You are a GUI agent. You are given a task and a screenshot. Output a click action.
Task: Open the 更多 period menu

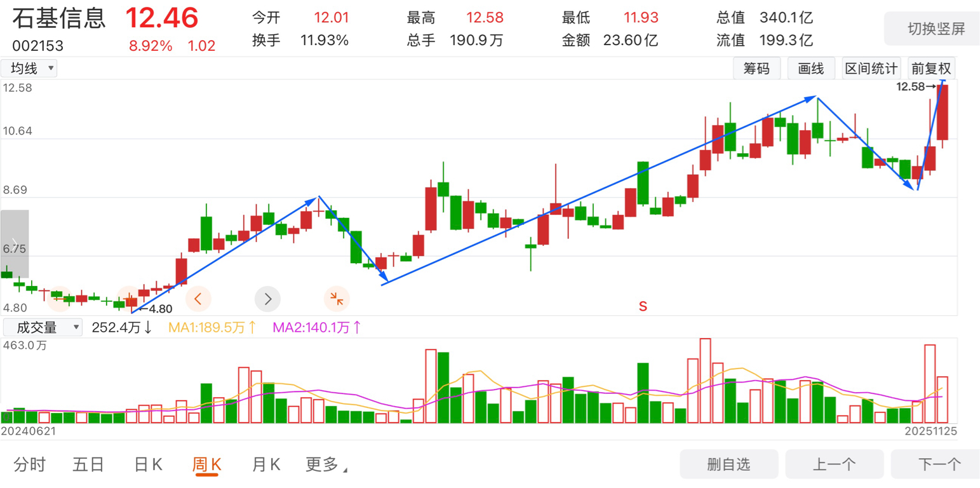tap(326, 464)
